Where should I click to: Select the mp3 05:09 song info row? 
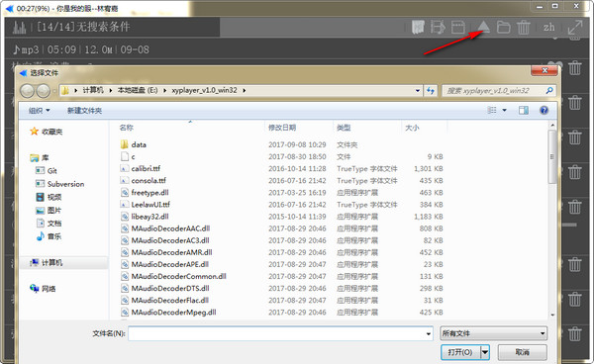(81, 49)
